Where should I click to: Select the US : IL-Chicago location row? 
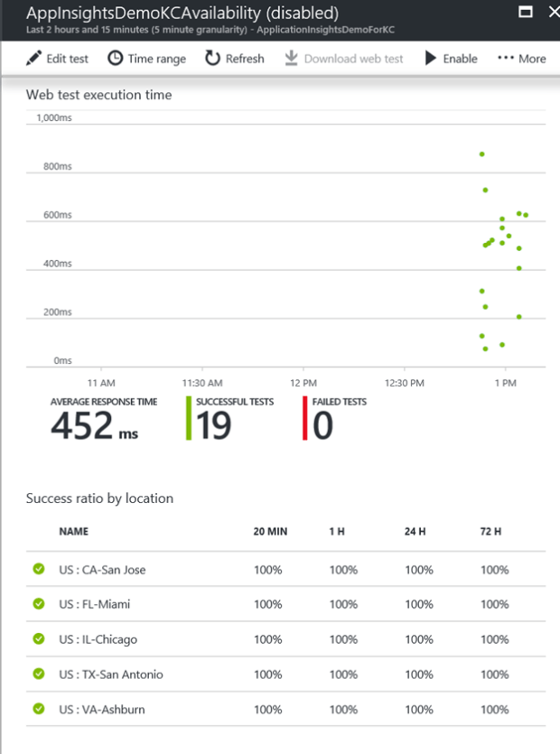[x=98, y=639]
